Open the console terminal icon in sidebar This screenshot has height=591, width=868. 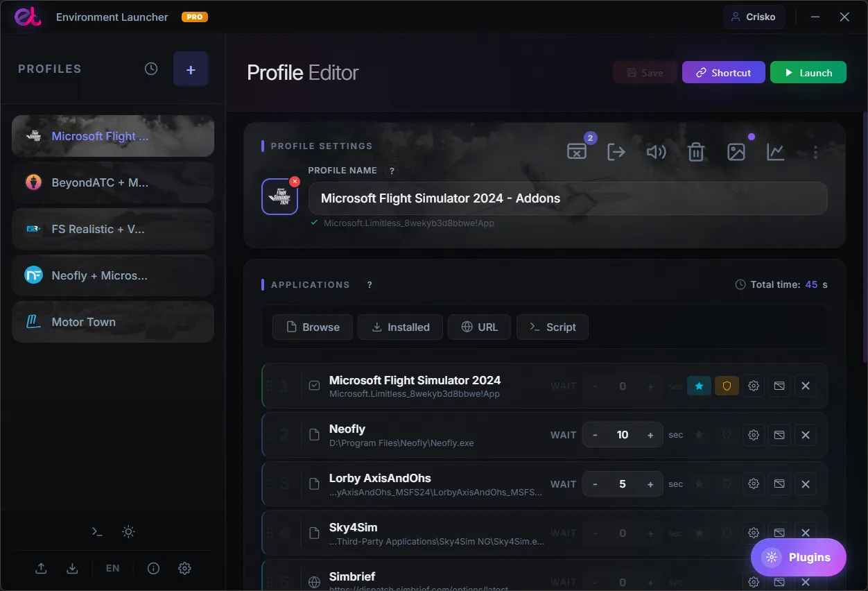tap(97, 531)
